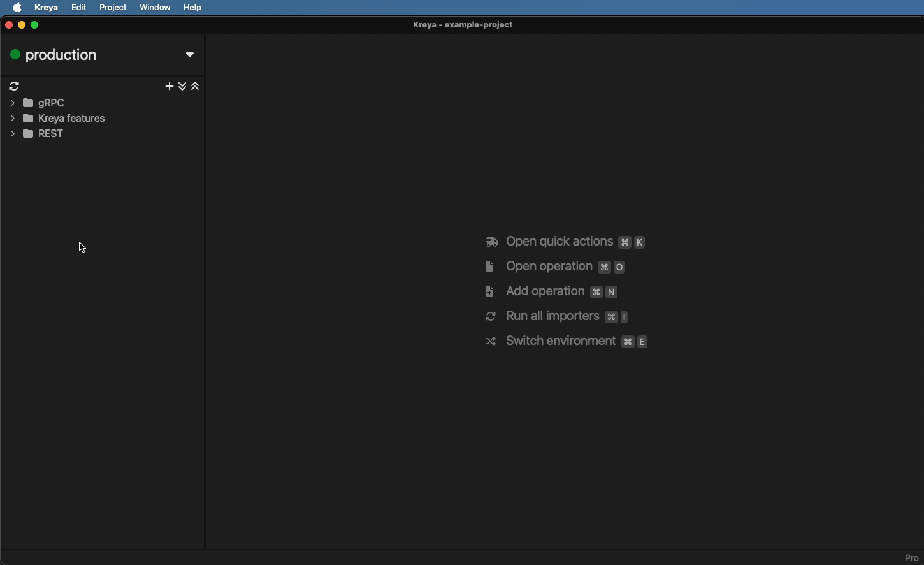Open the production environment dropdown arrow
The width and height of the screenshot is (924, 565).
190,55
